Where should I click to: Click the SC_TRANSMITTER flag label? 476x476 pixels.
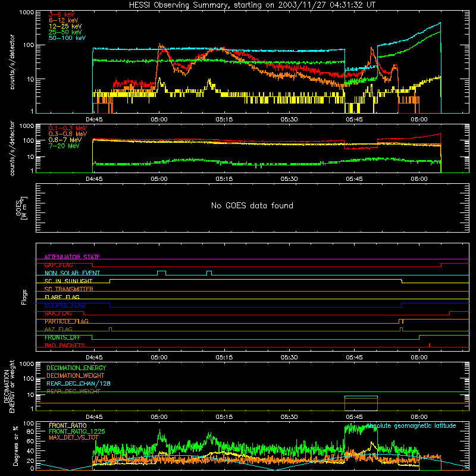(x=68, y=289)
